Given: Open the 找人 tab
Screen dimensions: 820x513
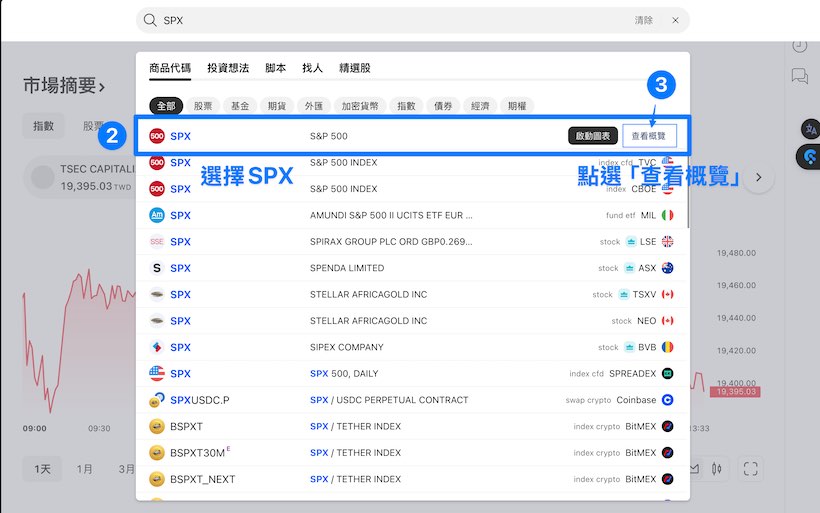Looking at the screenshot, I should [x=313, y=68].
